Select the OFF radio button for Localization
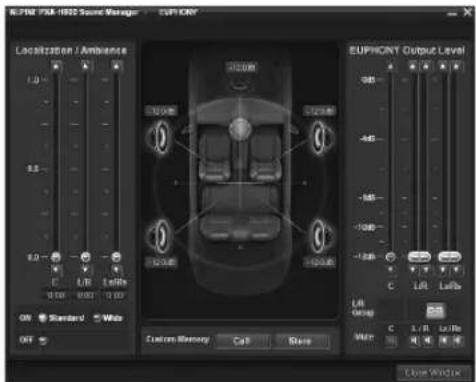Image resolution: width=476 pixels, height=382 pixels. pyautogui.click(x=43, y=340)
